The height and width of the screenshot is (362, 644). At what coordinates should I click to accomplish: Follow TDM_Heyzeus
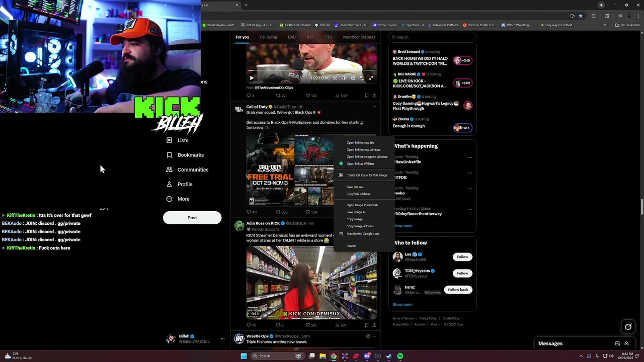click(462, 273)
